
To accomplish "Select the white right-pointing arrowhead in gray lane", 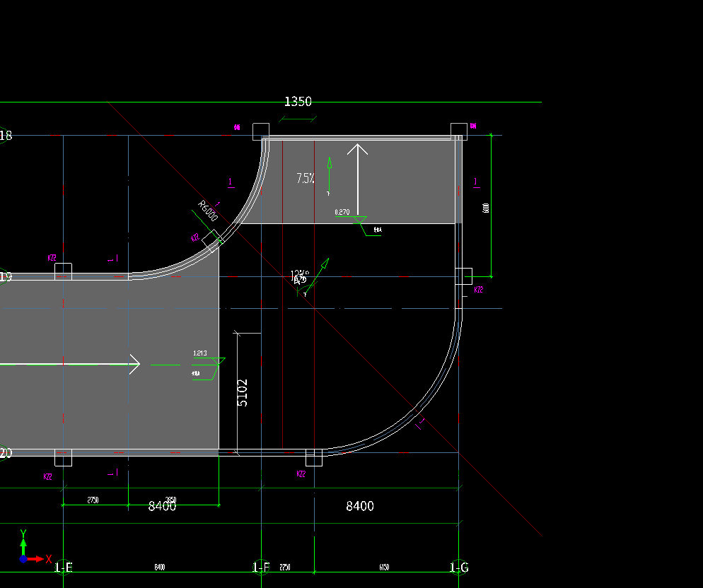I will pyautogui.click(x=134, y=364).
